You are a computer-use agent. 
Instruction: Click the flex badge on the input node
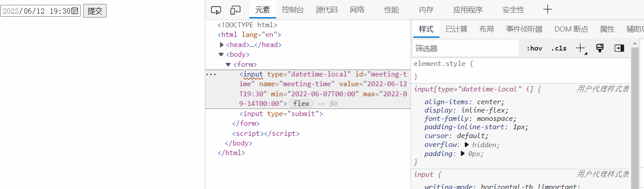coord(301,104)
